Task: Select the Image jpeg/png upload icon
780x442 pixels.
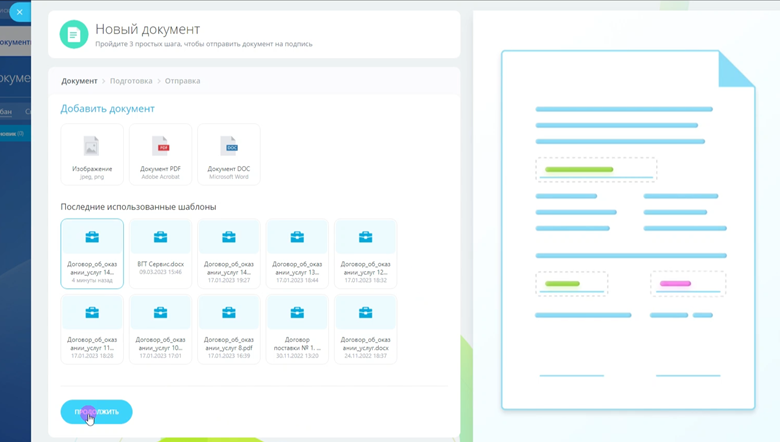Action: coord(92,155)
